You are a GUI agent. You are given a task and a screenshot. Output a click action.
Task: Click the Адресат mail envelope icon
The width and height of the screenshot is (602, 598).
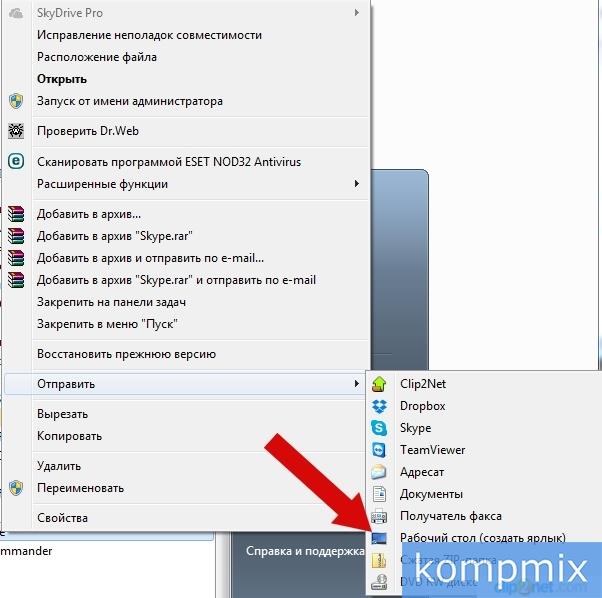(379, 472)
